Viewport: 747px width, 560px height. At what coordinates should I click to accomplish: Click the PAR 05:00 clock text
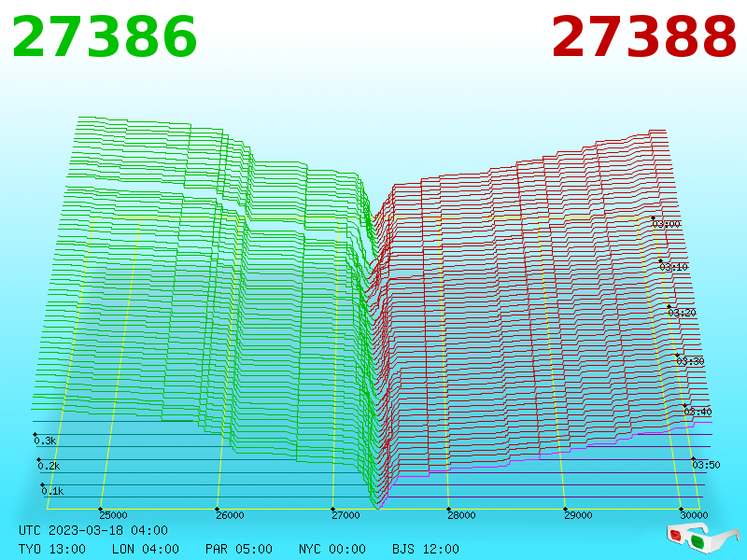tap(239, 549)
